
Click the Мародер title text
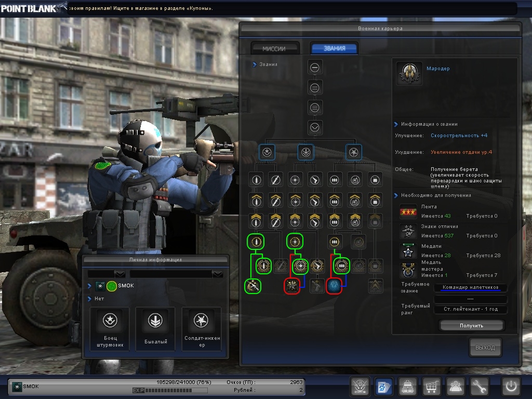pyautogui.click(x=438, y=69)
